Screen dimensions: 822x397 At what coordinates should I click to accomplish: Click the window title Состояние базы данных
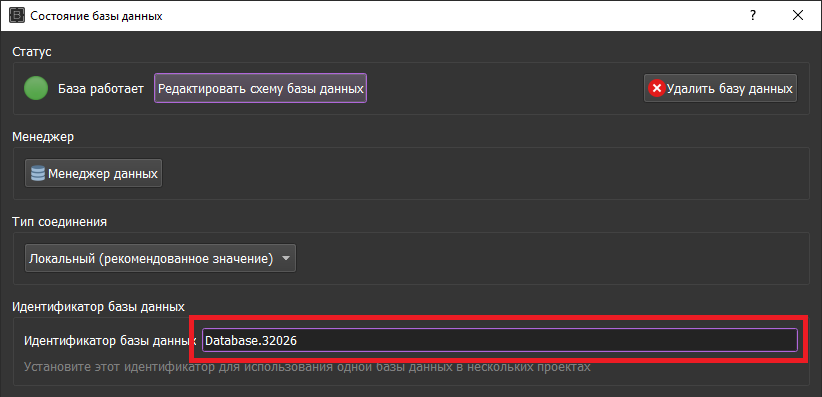(96, 16)
